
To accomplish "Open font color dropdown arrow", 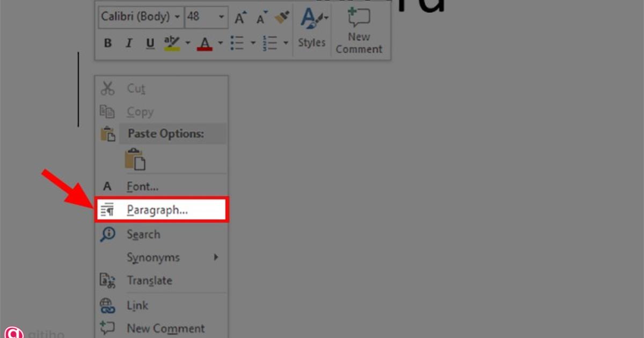I will 220,43.
